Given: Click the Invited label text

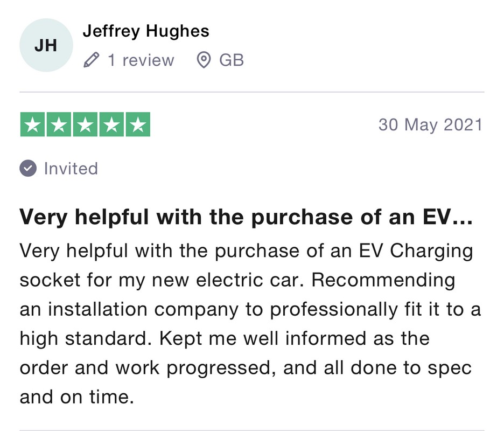Looking at the screenshot, I should (71, 169).
